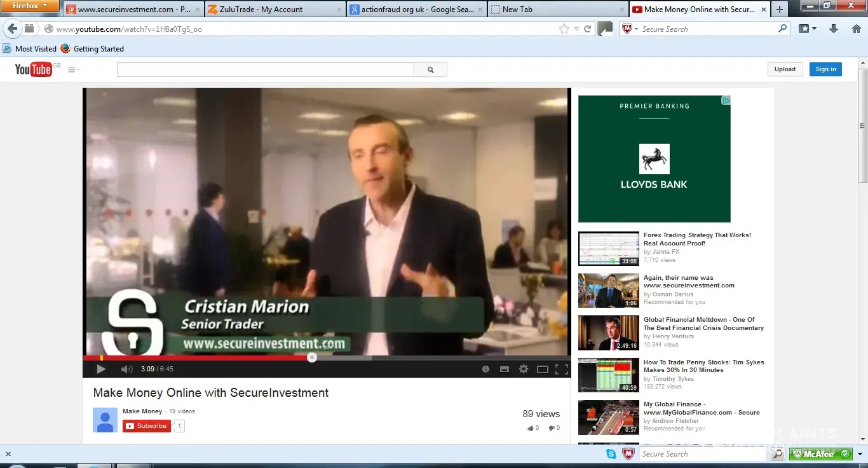Open the address bar history dropdown arrow
The height and width of the screenshot is (468, 868).
pos(576,29)
